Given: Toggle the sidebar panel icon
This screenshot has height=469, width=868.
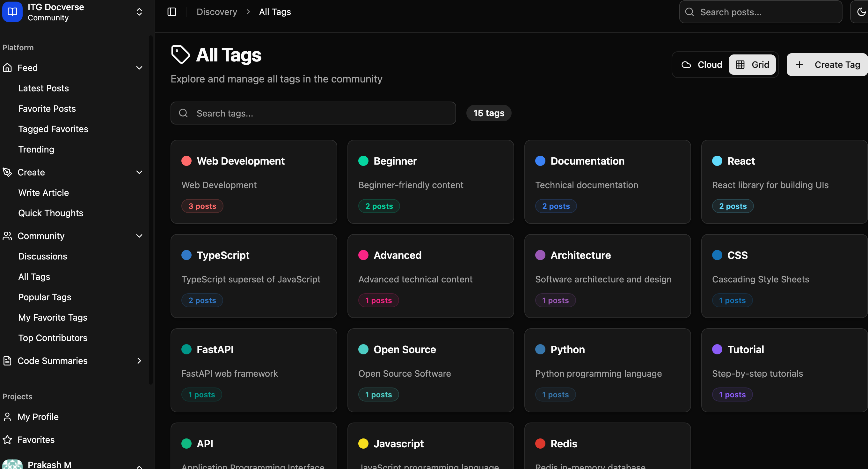Looking at the screenshot, I should coord(172,12).
